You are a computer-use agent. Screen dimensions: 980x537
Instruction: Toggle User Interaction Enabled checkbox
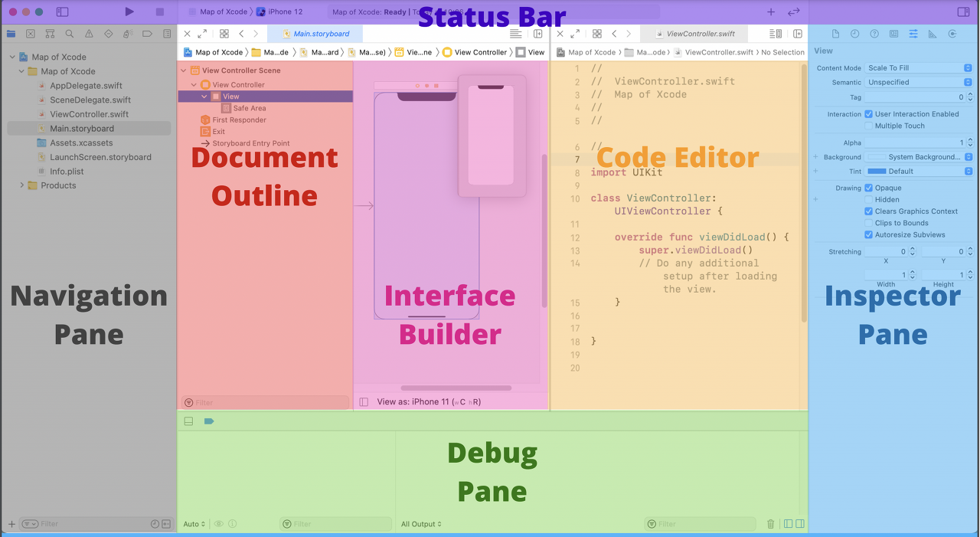(x=868, y=114)
